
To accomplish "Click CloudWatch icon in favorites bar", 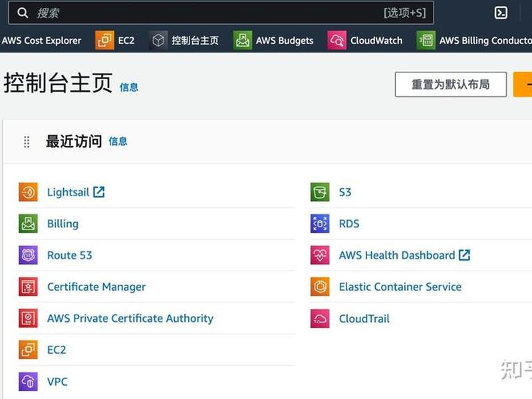I will tap(337, 41).
